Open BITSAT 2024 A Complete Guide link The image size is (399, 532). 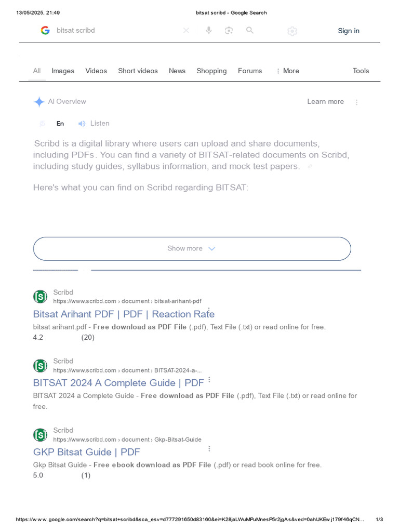coord(118,383)
